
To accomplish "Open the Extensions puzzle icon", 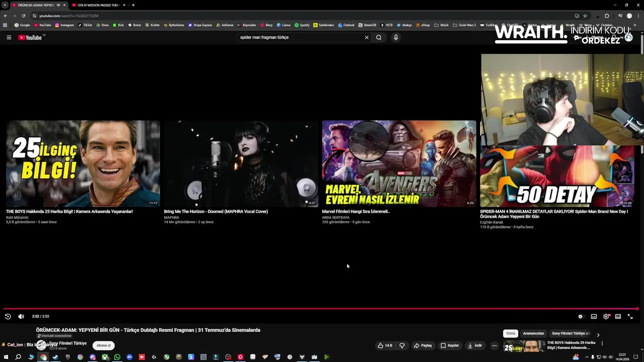I will pyautogui.click(x=607, y=16).
